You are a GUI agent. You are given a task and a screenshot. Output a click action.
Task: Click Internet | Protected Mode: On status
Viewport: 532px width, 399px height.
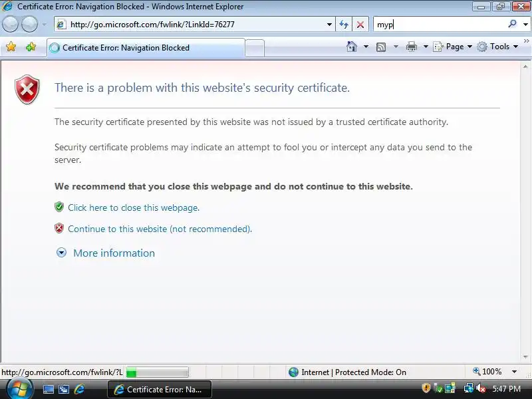click(x=347, y=372)
